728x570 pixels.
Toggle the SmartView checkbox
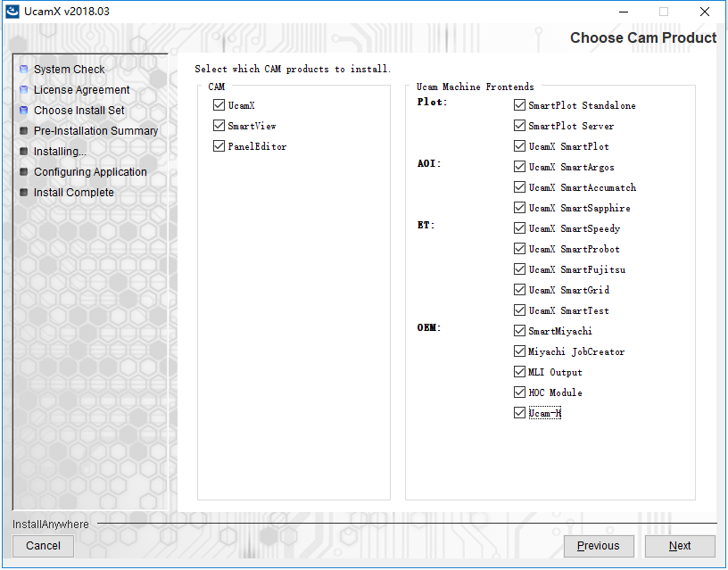[219, 125]
